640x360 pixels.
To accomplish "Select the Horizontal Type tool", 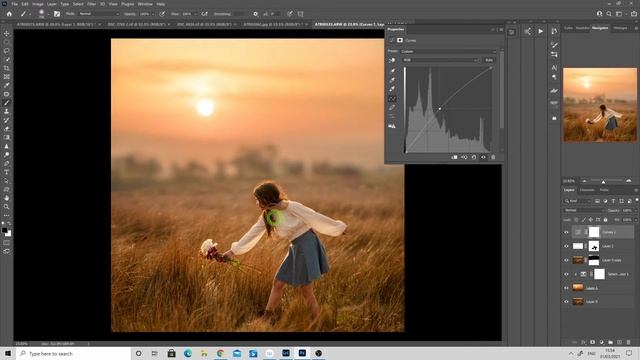I will [7, 172].
